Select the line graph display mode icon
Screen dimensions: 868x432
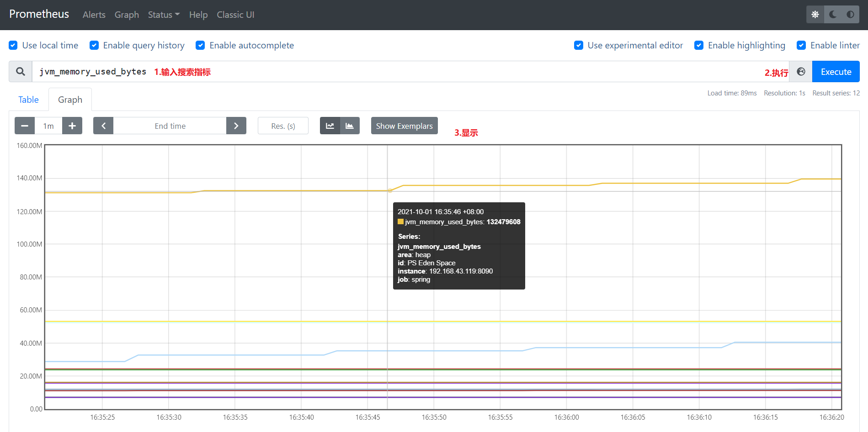[330, 126]
